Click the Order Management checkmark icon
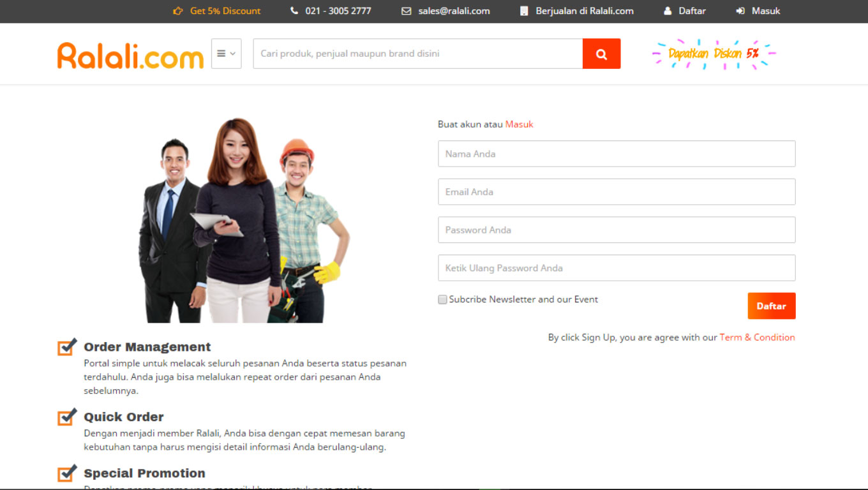868x490 pixels. pyautogui.click(x=66, y=347)
